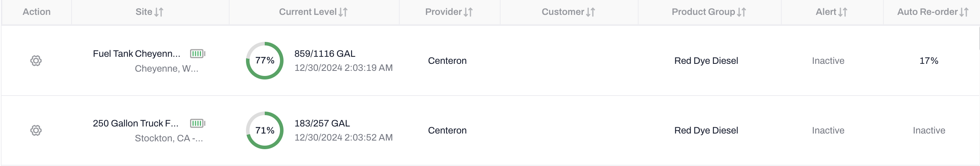Click Inactive auto re-order in Stockton row
The height and width of the screenshot is (166, 980).
(x=929, y=130)
